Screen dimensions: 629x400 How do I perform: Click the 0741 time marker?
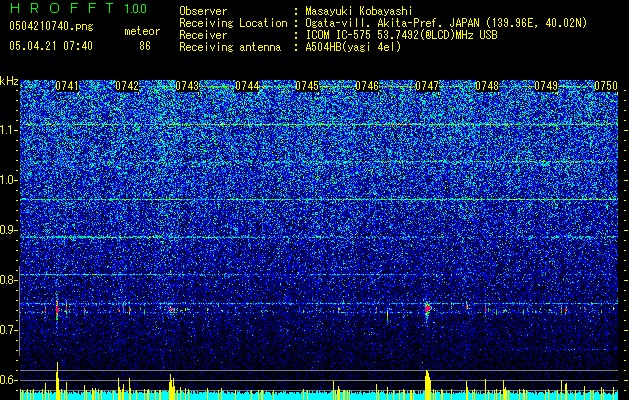67,86
